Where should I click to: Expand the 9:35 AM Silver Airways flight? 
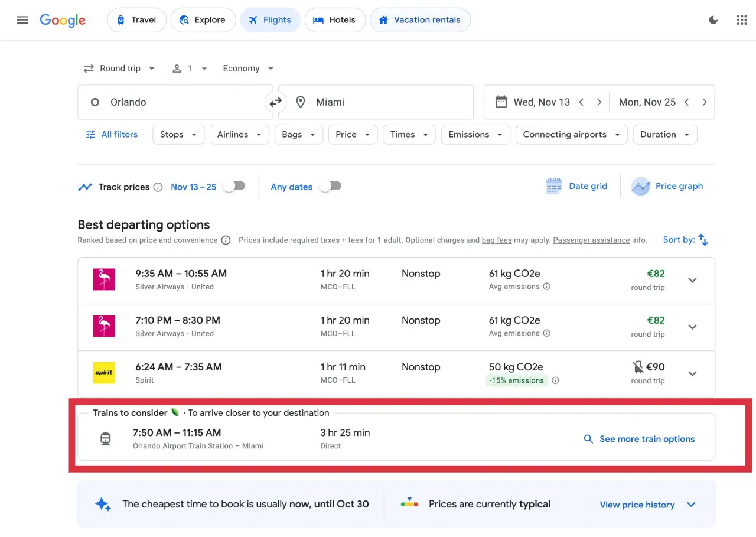[693, 281]
